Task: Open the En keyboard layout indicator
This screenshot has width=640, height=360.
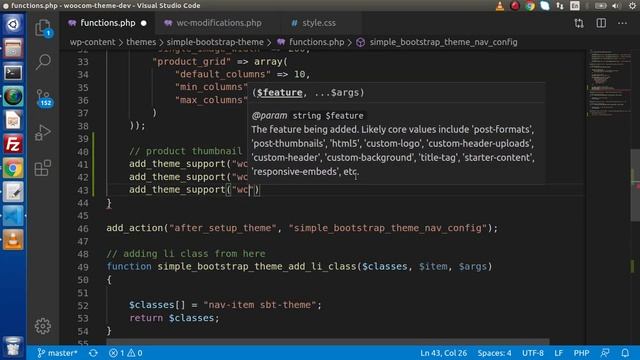Action: pyautogui.click(x=575, y=6)
